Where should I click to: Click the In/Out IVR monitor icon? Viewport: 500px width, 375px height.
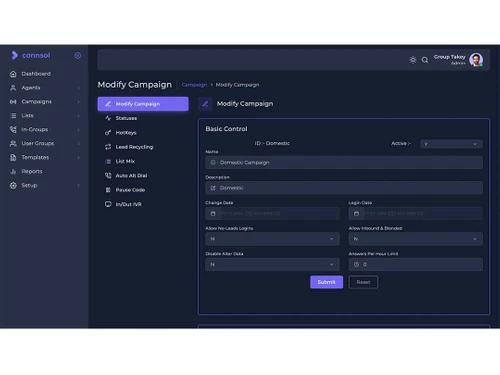(108, 204)
